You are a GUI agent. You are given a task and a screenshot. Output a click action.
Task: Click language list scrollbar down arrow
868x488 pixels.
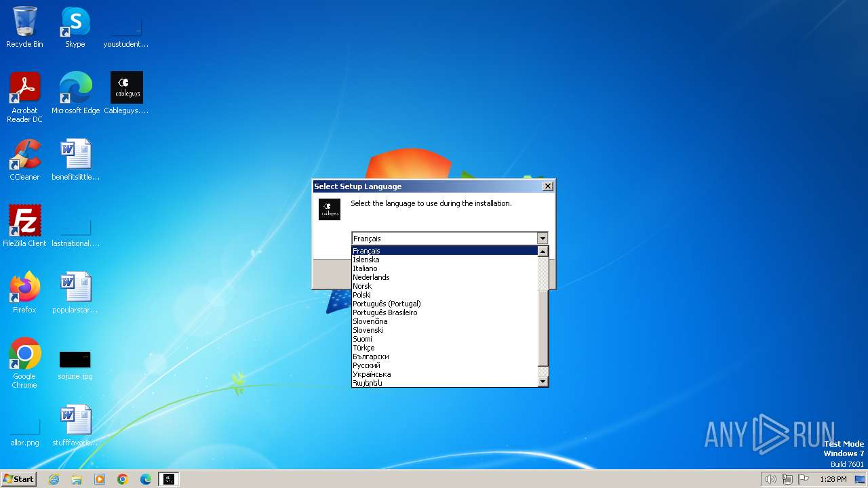point(542,382)
